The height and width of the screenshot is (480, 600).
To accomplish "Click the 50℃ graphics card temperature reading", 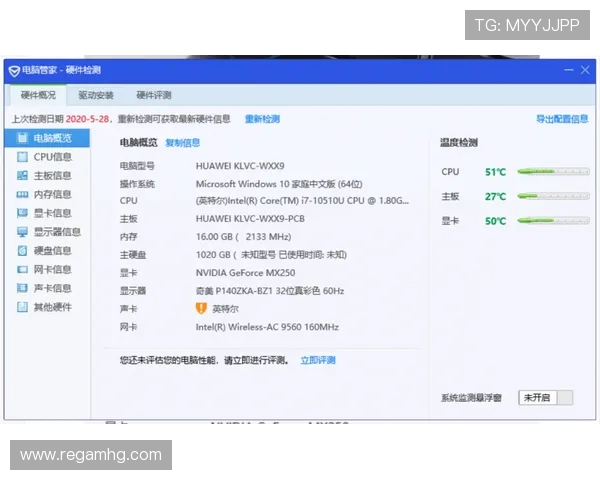I will click(x=495, y=221).
